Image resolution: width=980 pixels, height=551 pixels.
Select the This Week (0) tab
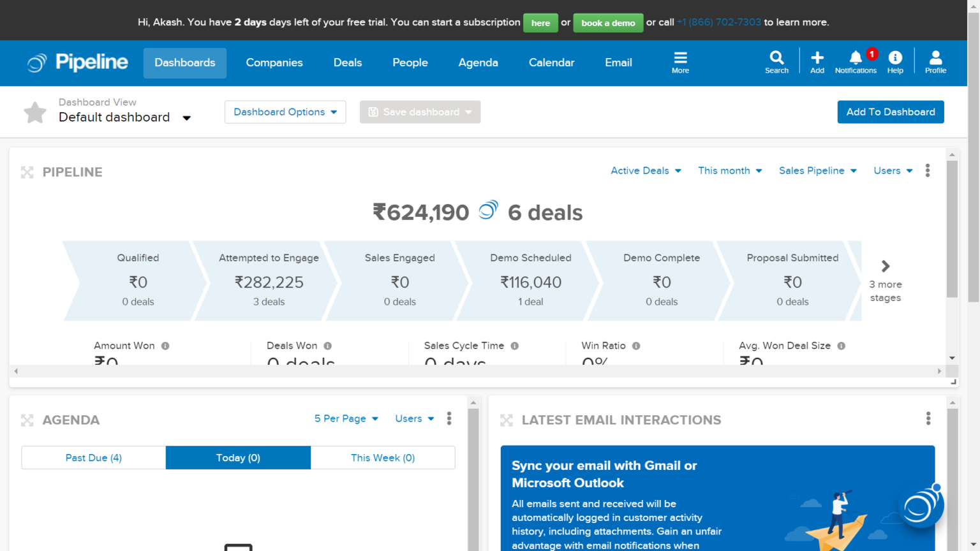383,458
